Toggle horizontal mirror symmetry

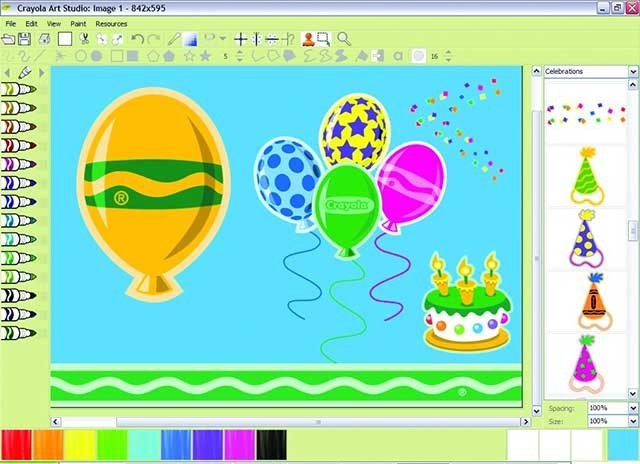click(x=272, y=39)
